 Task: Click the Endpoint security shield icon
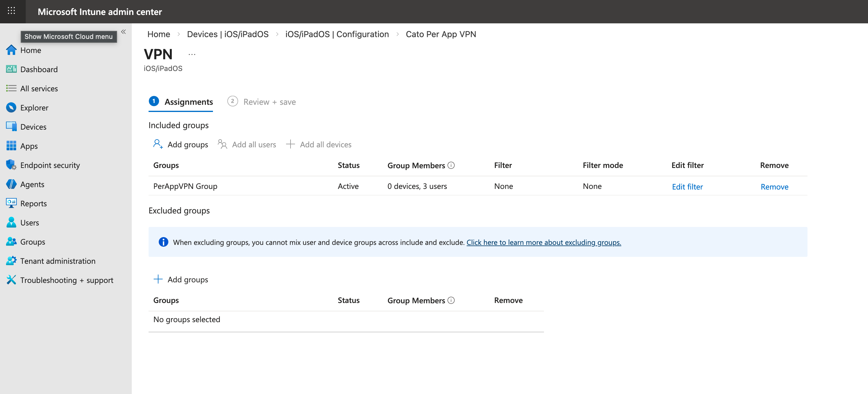11,165
